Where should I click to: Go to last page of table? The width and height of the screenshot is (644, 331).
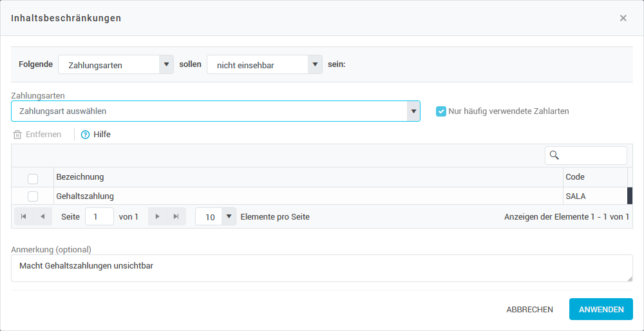[x=176, y=217]
